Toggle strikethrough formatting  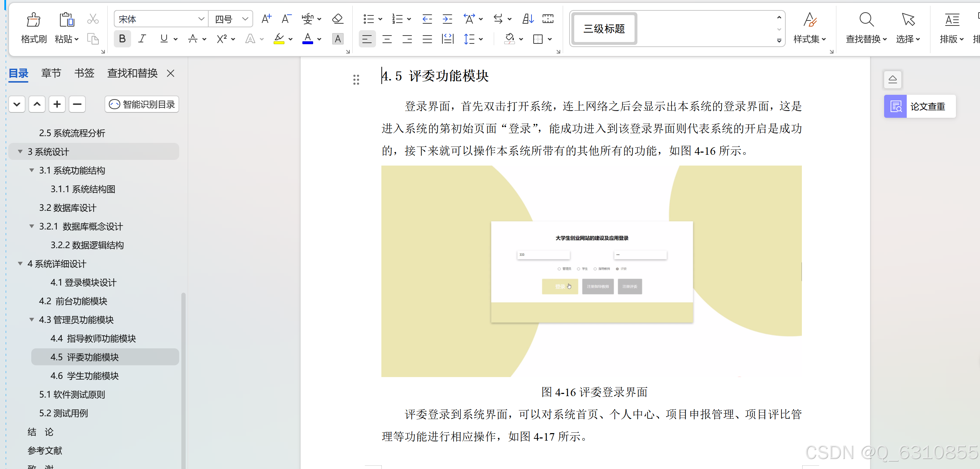(193, 39)
